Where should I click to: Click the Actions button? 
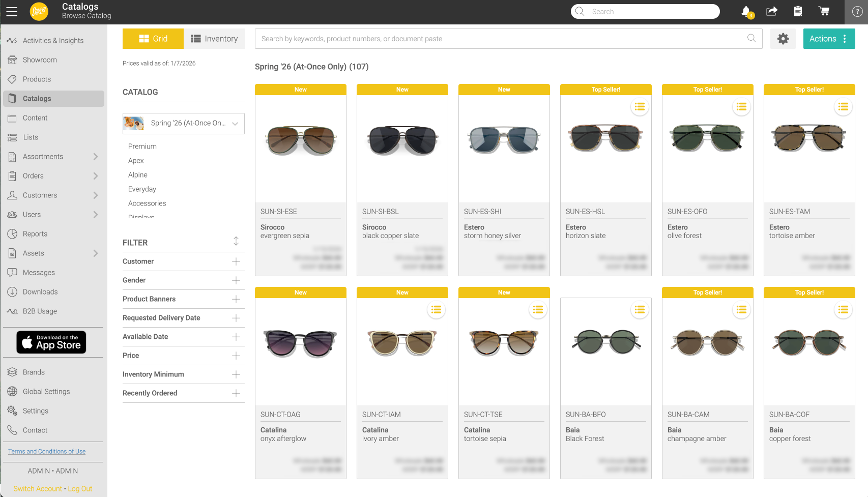829,38
